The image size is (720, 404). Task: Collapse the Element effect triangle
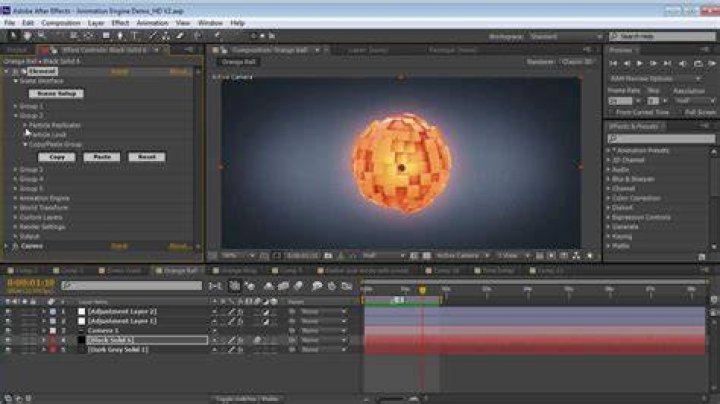tap(6, 71)
